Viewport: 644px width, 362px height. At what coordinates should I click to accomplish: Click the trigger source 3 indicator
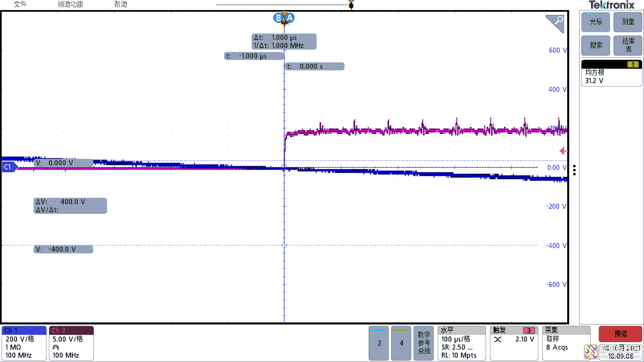pos(529,330)
